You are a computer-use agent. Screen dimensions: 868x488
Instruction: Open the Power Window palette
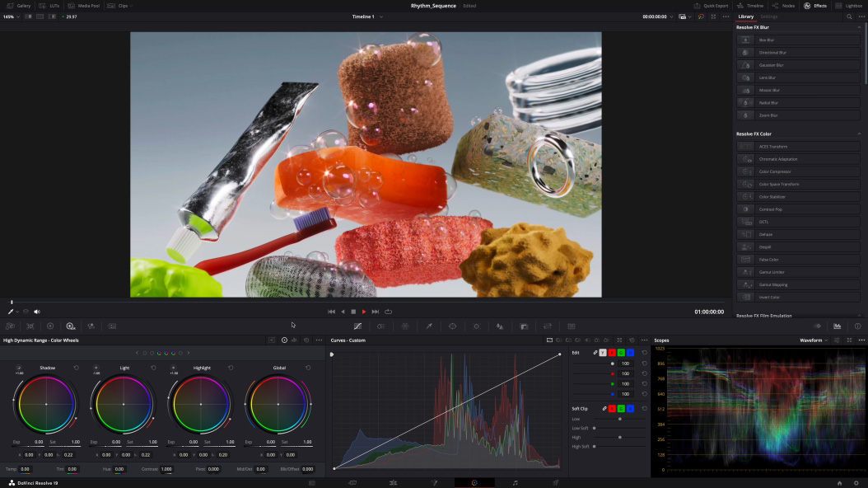452,326
